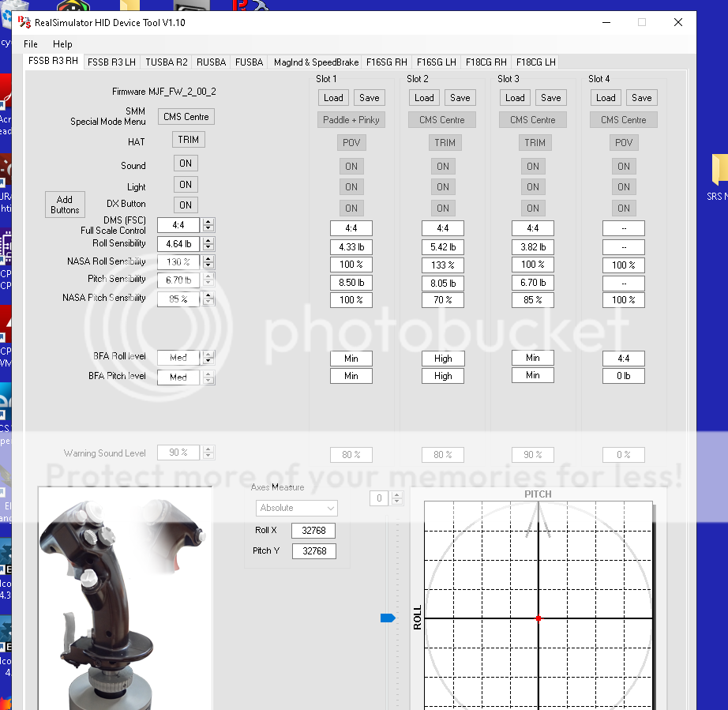Click the Add Buttons button
This screenshot has height=710, width=728.
click(65, 205)
